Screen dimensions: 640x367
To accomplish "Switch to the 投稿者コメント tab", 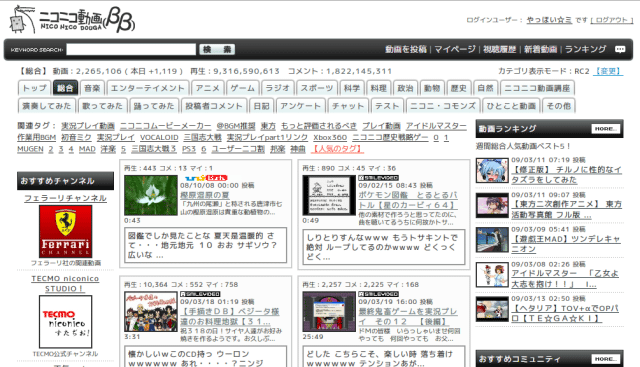I will coord(214,106).
